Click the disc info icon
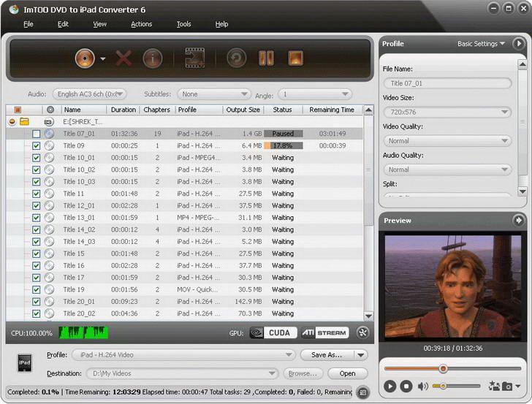Viewport: 532px width, 404px height. pos(152,58)
